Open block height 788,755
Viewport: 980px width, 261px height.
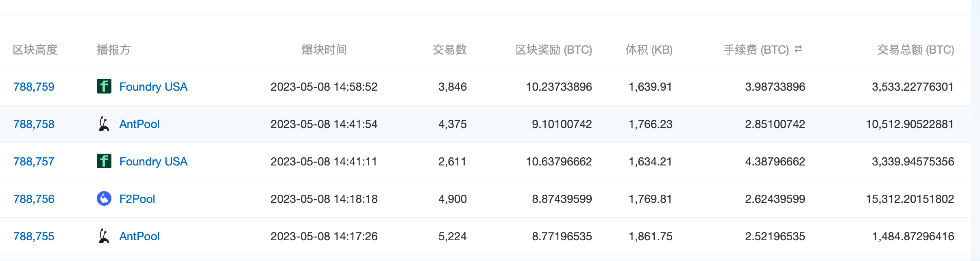pos(34,236)
